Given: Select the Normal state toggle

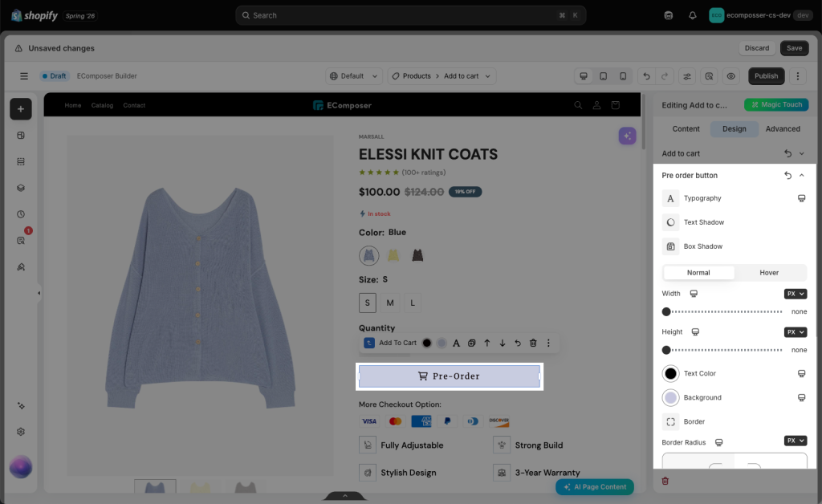Looking at the screenshot, I should click(x=698, y=272).
